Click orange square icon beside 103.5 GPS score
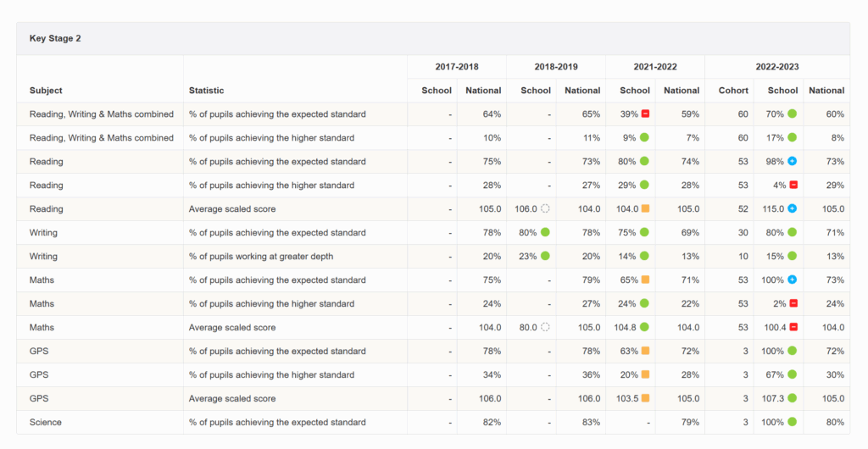Viewport: 868px width, 449px height. [x=645, y=399]
